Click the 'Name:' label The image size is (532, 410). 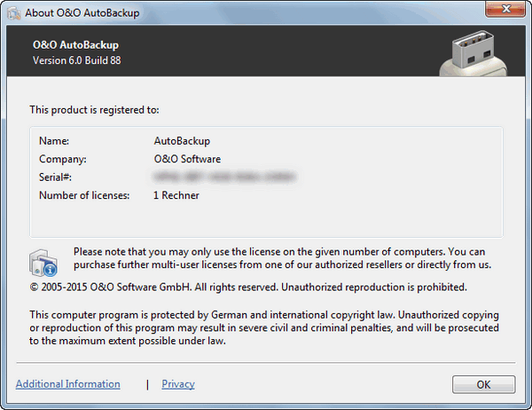coord(54,141)
